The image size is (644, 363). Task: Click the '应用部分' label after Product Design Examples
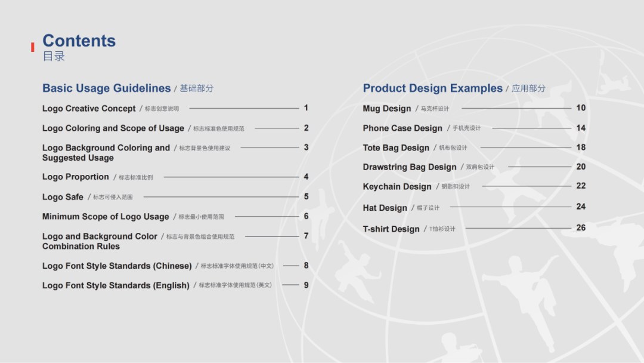click(528, 88)
